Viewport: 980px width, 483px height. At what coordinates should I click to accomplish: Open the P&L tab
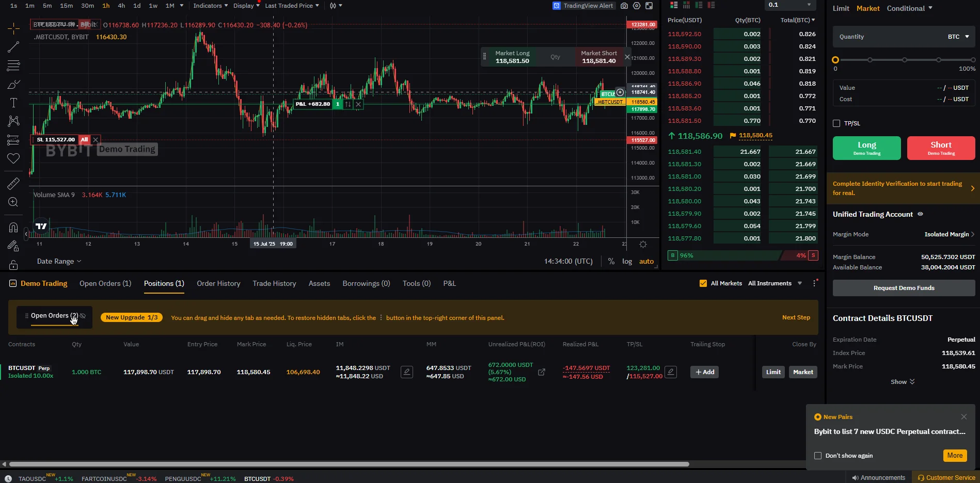[449, 283]
